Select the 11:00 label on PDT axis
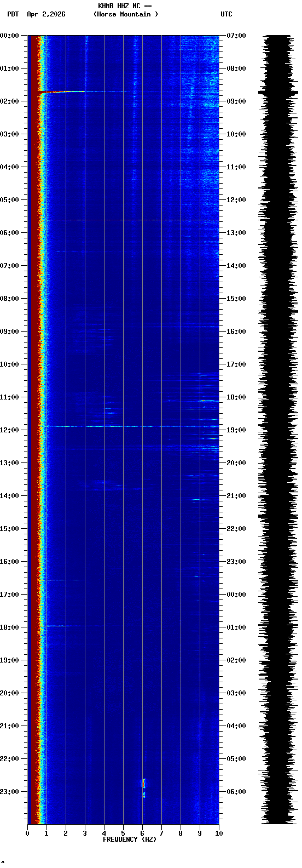 pos(9,397)
